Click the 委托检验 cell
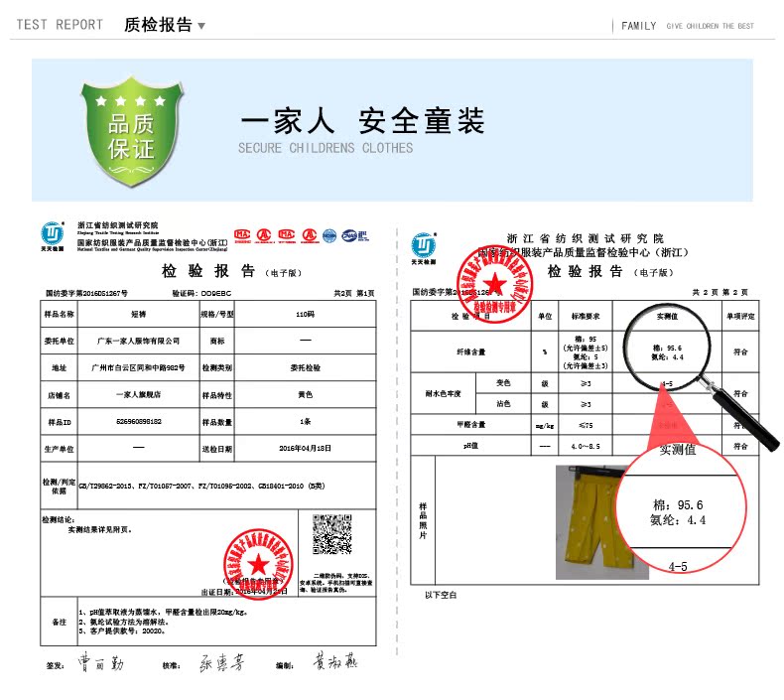 [305, 367]
